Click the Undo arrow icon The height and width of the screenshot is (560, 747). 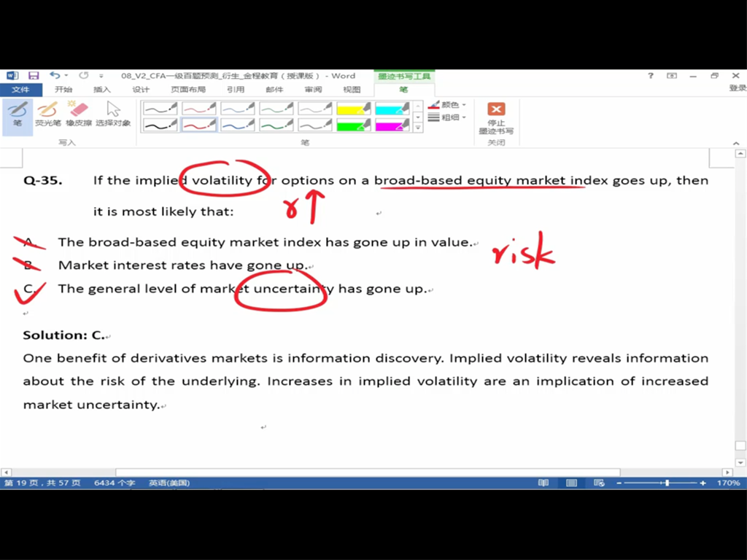pos(55,75)
